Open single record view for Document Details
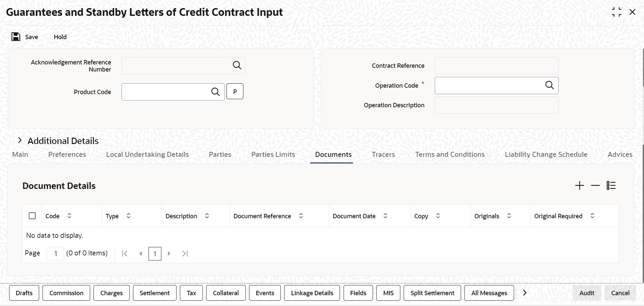This screenshot has width=644, height=306. (x=611, y=186)
